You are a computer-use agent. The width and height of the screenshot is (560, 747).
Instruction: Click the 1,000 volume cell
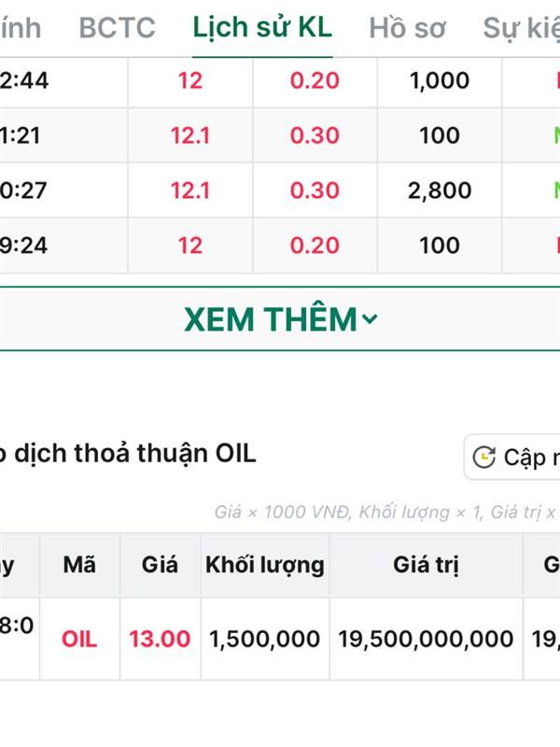(440, 80)
